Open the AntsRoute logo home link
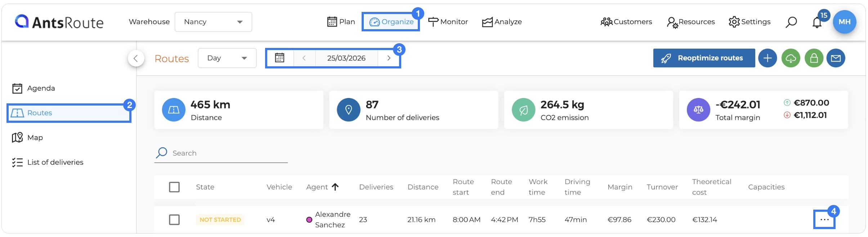 coord(59,22)
